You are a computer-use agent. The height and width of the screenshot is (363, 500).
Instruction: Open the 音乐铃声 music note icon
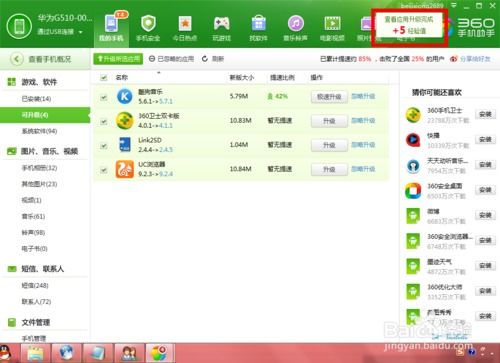[x=296, y=24]
